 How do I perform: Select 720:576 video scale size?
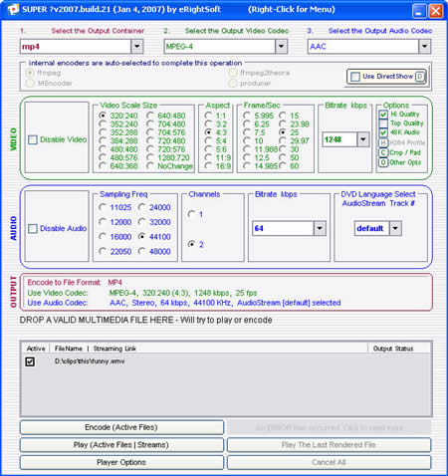(x=150, y=148)
